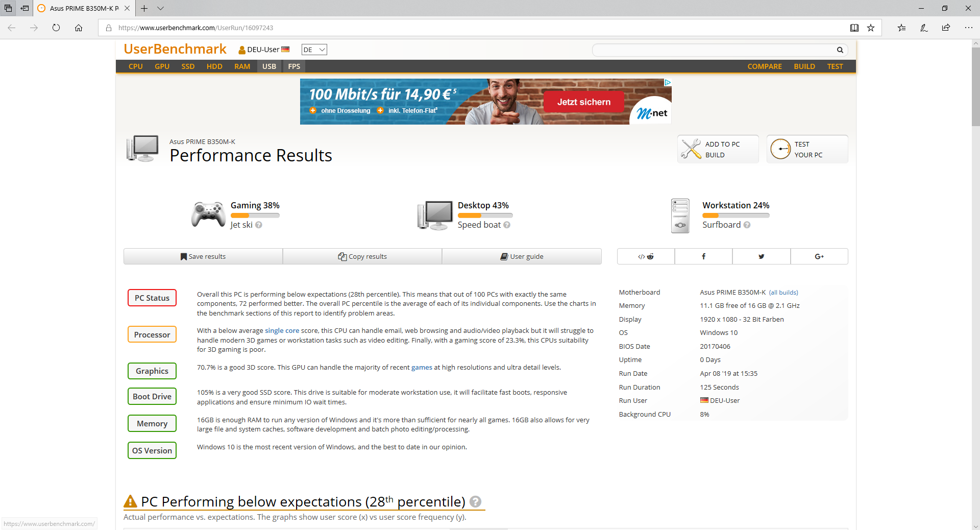Click DEU-User profile link in header
Viewport: 980px width, 530px height.
coord(264,50)
